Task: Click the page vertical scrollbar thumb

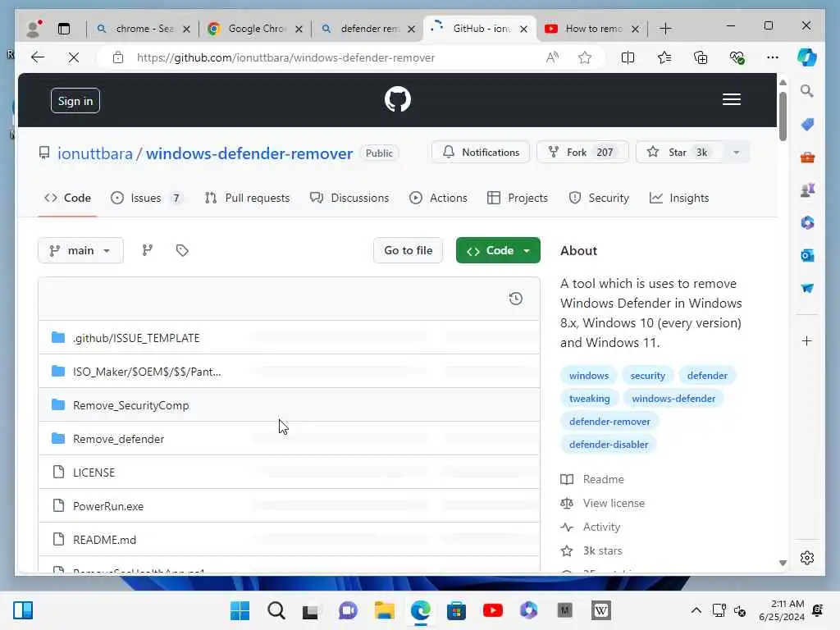Action: click(x=783, y=116)
